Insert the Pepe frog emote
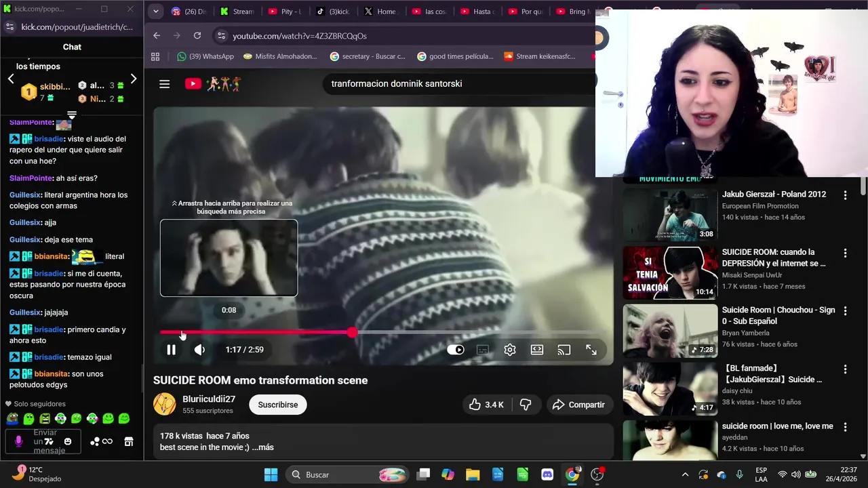868x488 pixels. 12,419
